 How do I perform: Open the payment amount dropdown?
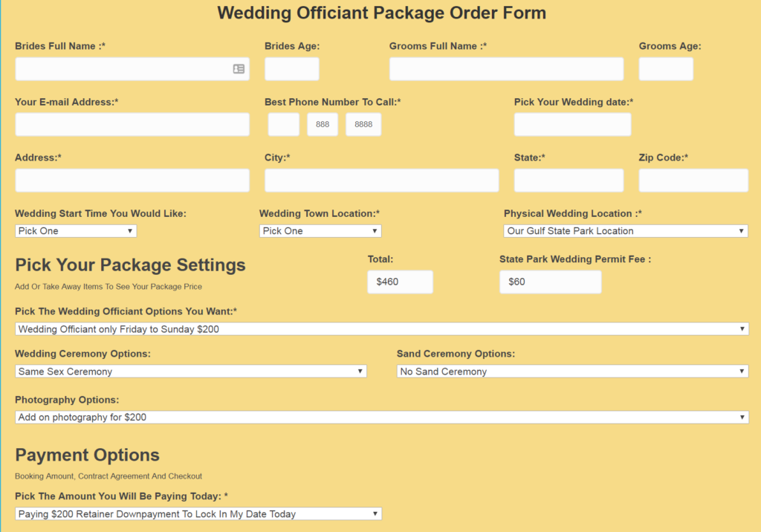[198, 514]
